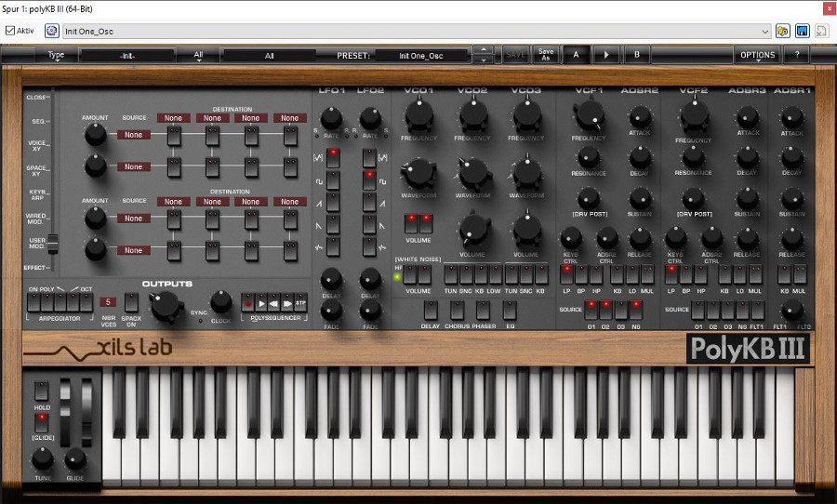This screenshot has height=504, width=837.
Task: Open bottom mod row source None selector
Action: point(133,250)
